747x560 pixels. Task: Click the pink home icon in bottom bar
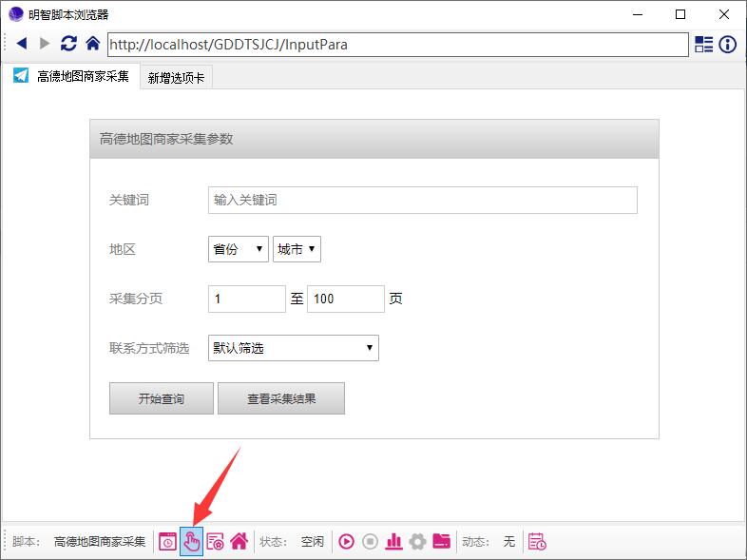239,541
